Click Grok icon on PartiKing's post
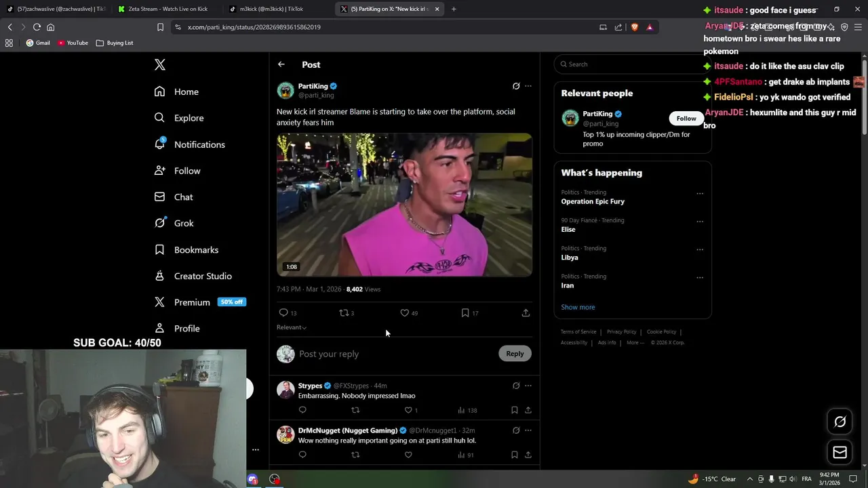Screen dimensions: 868x488 coord(516,86)
